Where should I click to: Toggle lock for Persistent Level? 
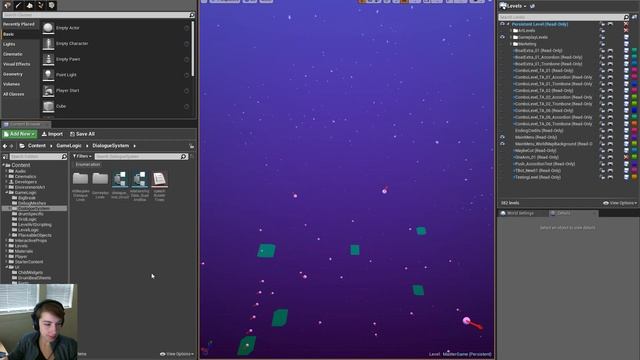[602, 24]
